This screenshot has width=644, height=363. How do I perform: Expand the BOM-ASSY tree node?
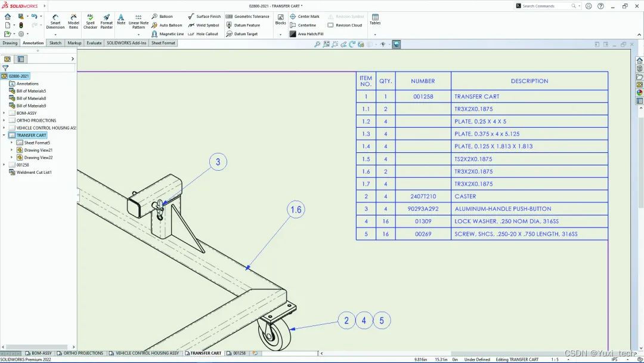point(5,113)
